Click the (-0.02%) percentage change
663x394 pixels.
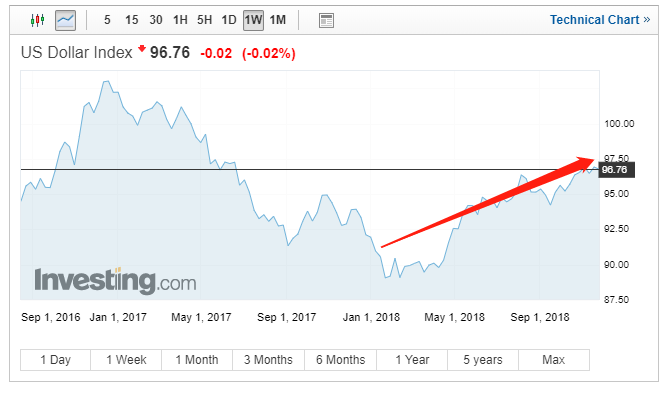(x=268, y=54)
